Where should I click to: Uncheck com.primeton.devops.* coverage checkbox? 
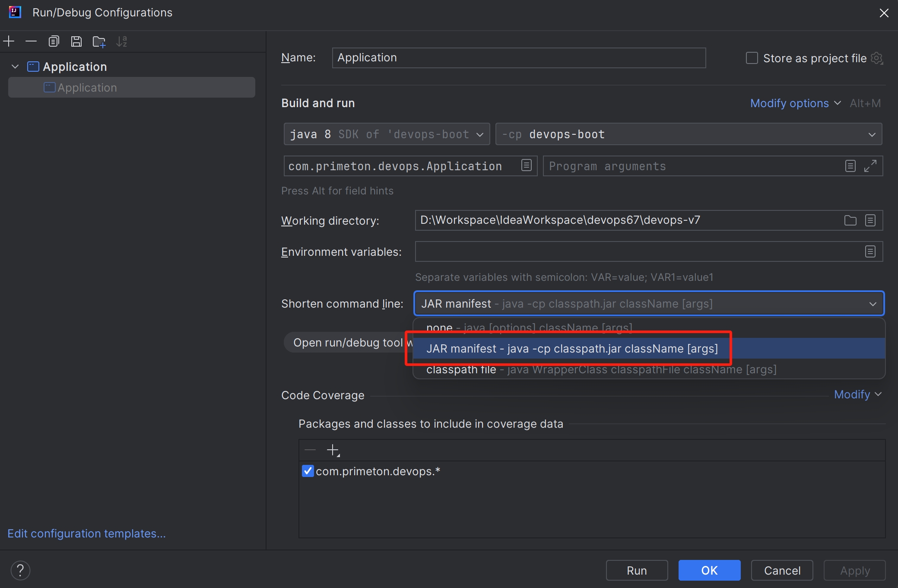click(308, 471)
